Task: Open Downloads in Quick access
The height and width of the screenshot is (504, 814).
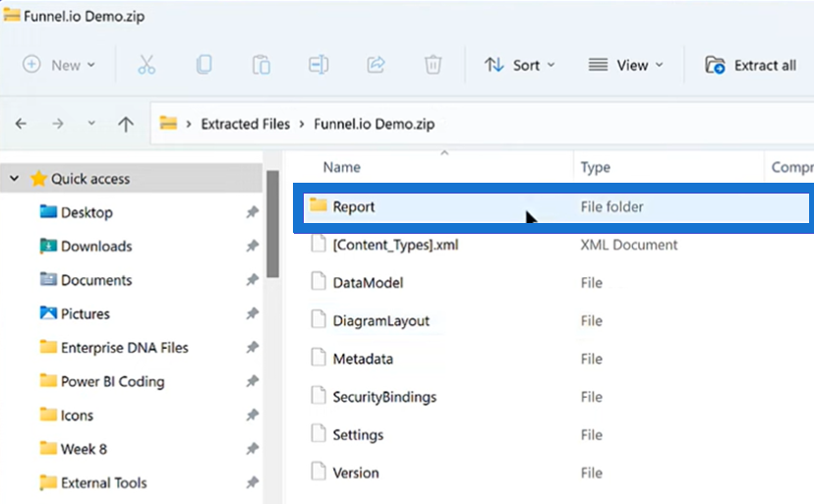Action: tap(96, 246)
